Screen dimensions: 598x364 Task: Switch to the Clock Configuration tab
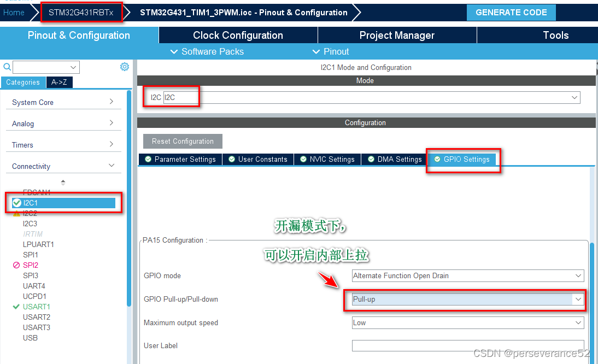238,35
